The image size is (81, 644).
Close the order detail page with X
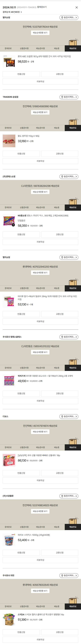[x=77, y=8]
